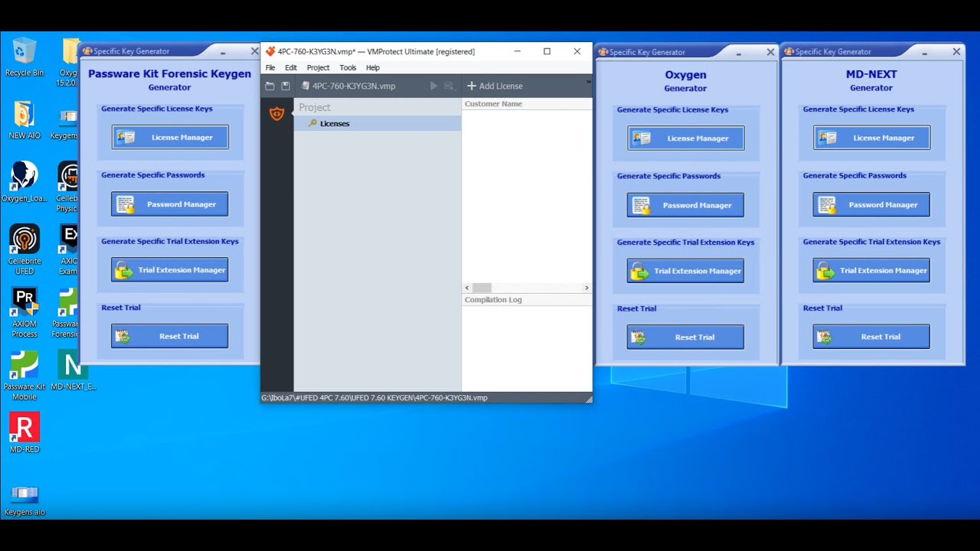This screenshot has width=980, height=551.
Task: Click Password Manager in Passware Kit Forensic Keygen
Action: point(170,204)
